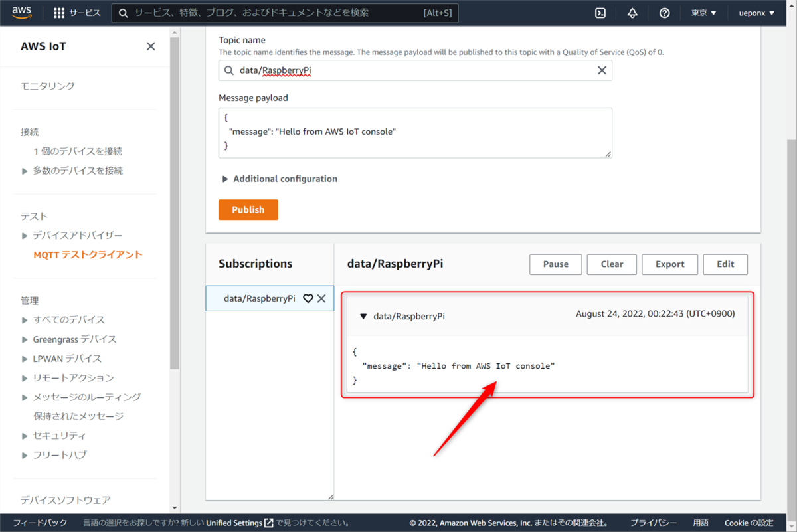Expand セキュリティ in sidebar
797x532 pixels.
25,436
